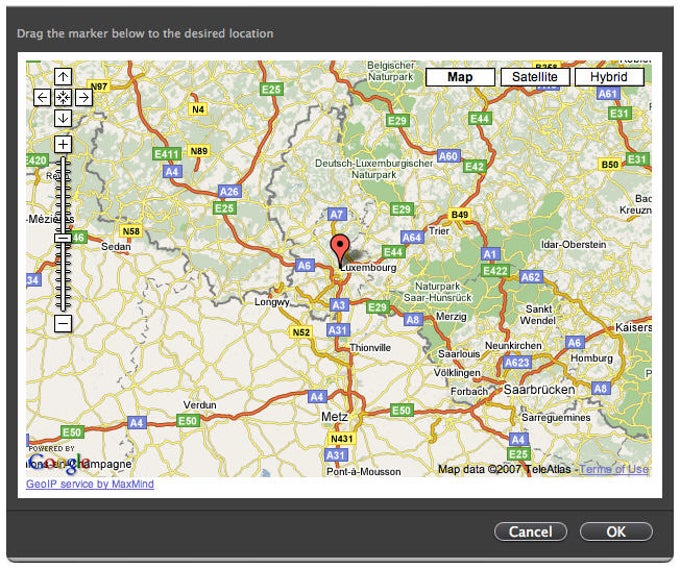Viewport: 680px width, 569px height.
Task: Open GeoIP service by MaxMind link
Action: pyautogui.click(x=90, y=484)
